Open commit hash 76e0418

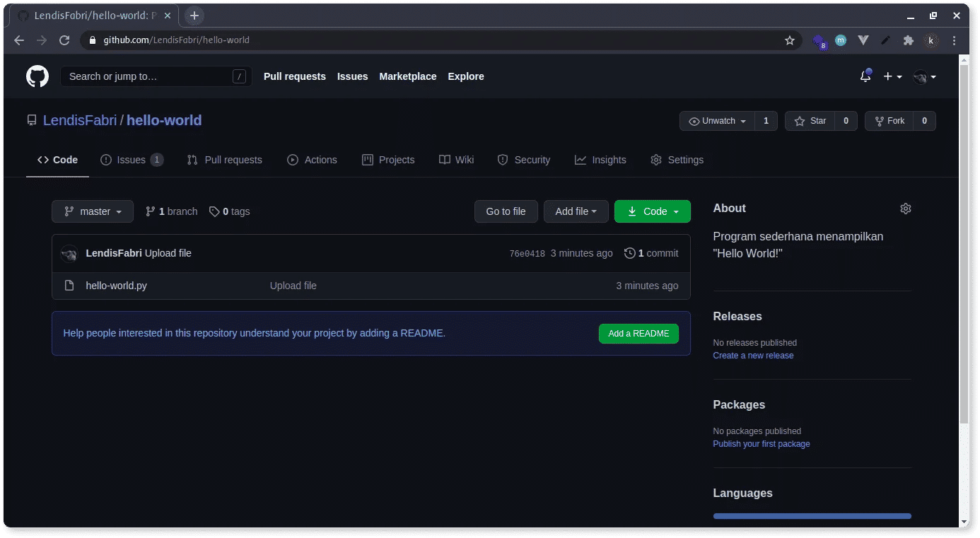tap(527, 254)
